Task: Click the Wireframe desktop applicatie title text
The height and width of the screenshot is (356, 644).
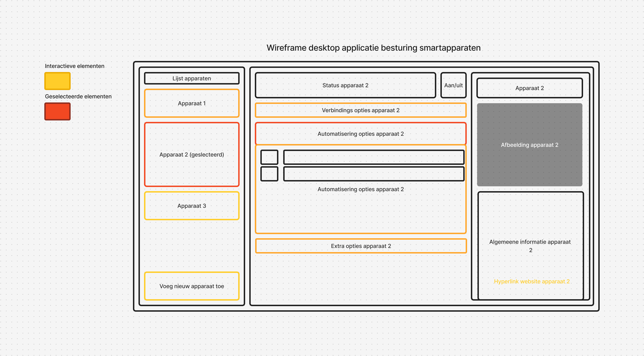Action: click(x=373, y=48)
